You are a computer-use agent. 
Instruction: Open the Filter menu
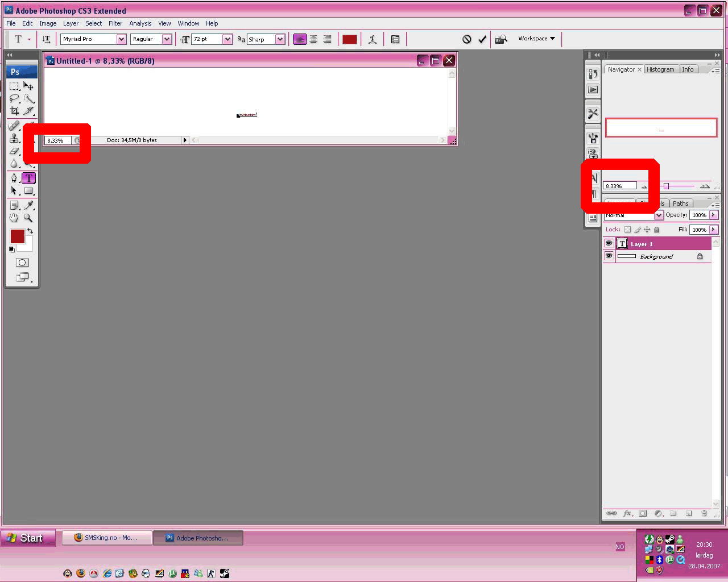point(115,23)
